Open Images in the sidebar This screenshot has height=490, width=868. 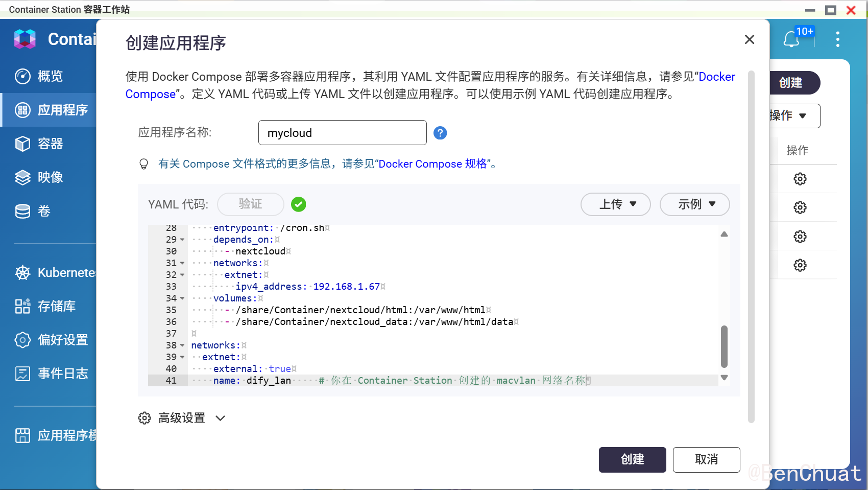50,177
